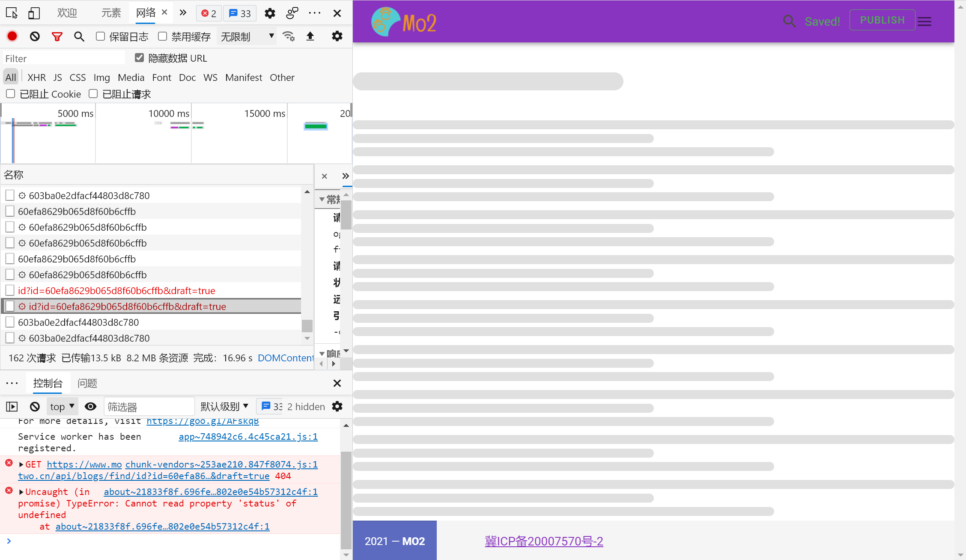The height and width of the screenshot is (560, 966).
Task: Activate the inspect element picker icon
Action: pos(12,13)
